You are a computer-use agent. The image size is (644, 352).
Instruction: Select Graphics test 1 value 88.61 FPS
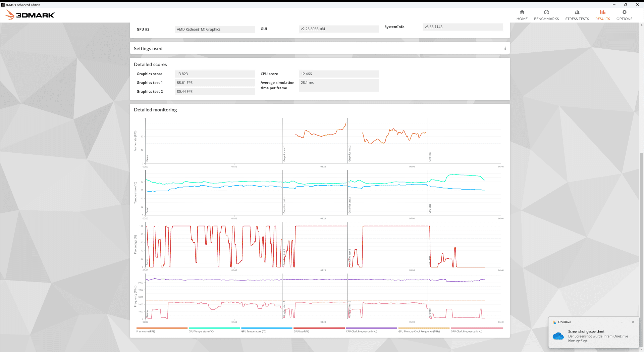[x=215, y=83]
